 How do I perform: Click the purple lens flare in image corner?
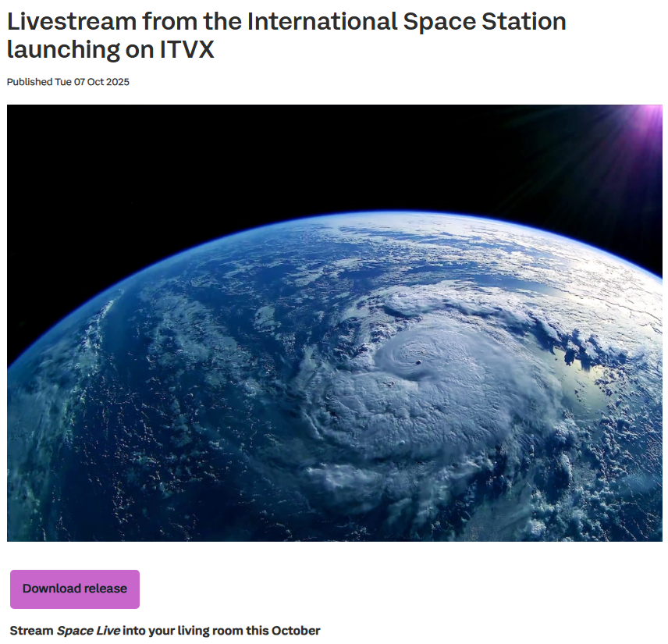pyautogui.click(x=648, y=117)
